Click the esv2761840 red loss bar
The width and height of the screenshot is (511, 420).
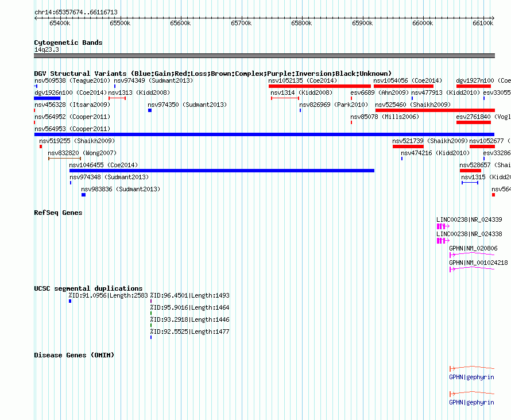(474, 122)
